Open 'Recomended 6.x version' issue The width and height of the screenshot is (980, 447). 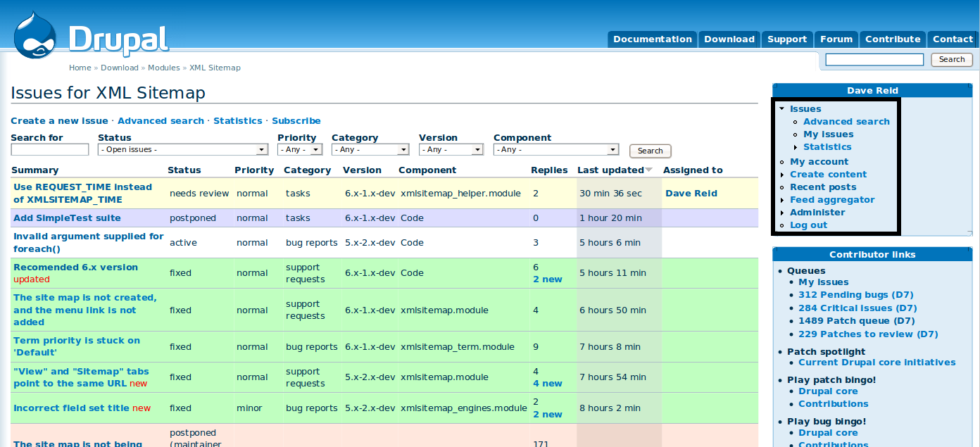point(75,267)
